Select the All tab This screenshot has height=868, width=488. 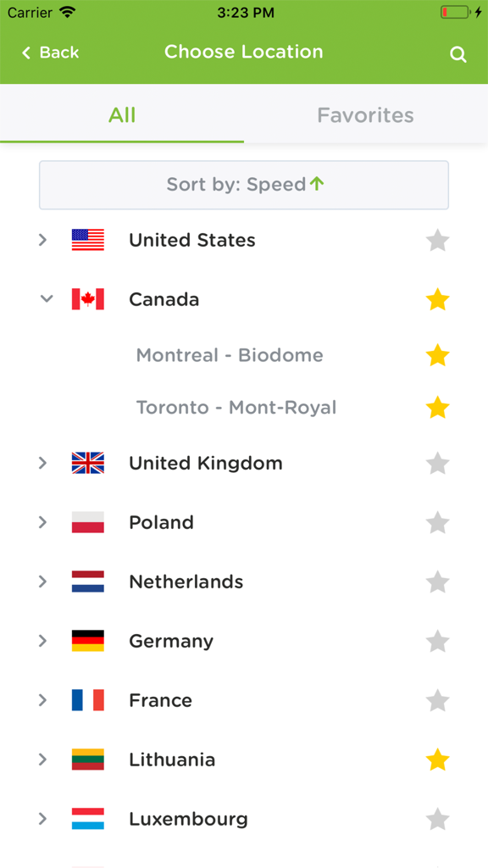(x=122, y=114)
